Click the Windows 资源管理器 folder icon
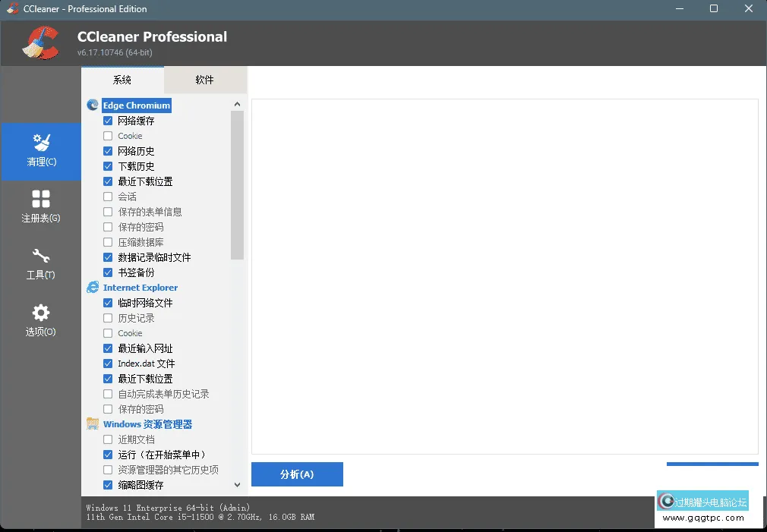 93,424
